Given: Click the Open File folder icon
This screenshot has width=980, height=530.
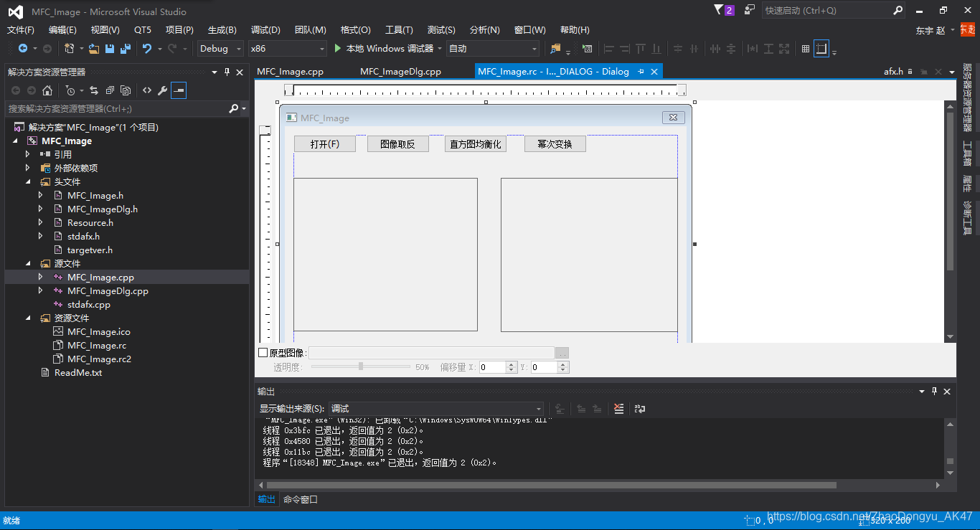Looking at the screenshot, I should (94, 49).
